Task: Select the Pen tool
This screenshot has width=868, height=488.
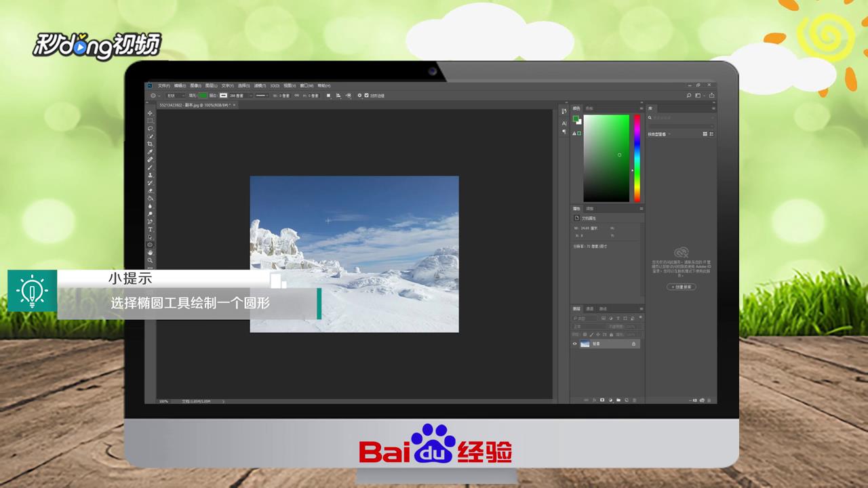Action: click(150, 222)
